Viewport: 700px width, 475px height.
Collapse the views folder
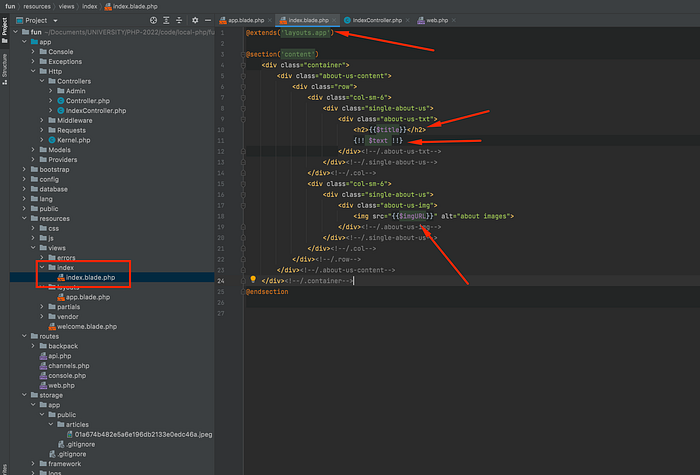click(x=33, y=248)
